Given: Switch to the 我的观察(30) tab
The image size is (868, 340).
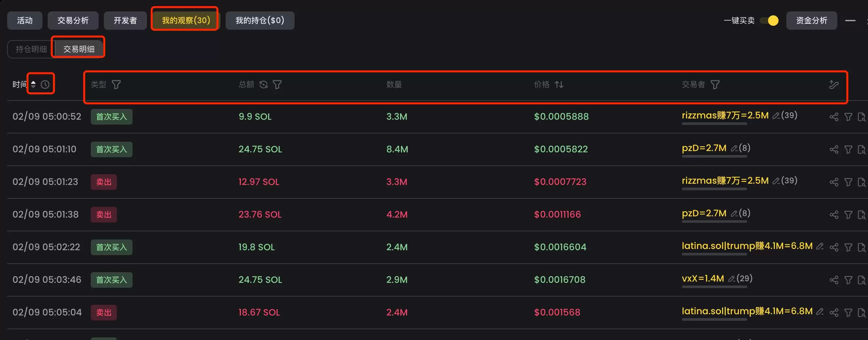Looking at the screenshot, I should click(x=186, y=21).
